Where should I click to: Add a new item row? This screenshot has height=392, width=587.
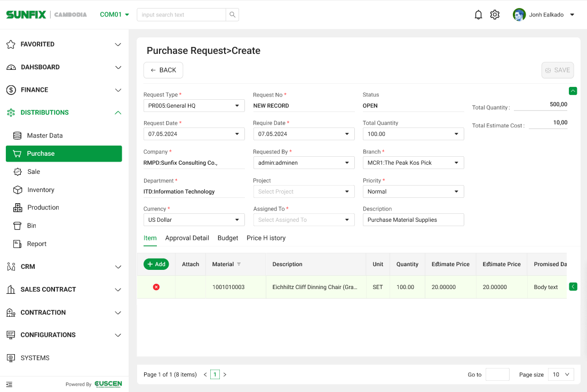tap(156, 264)
